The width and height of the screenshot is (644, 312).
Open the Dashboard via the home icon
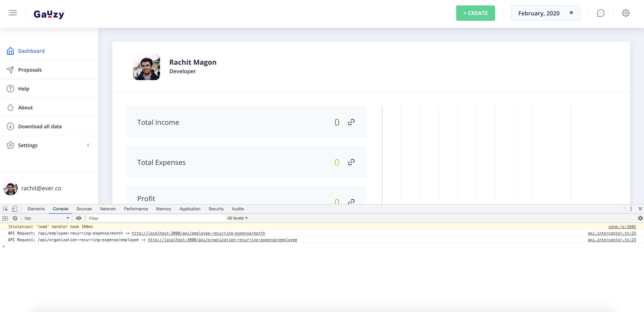point(10,51)
